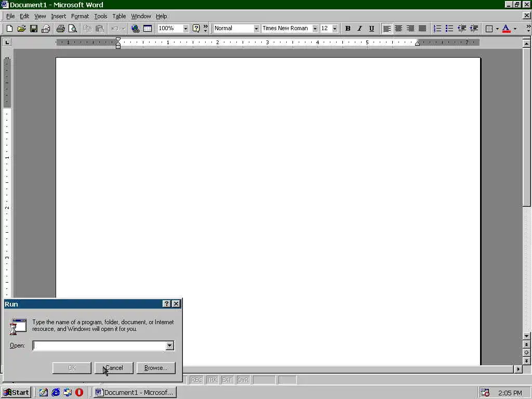Click the Paste clipboard icon
Image resolution: width=532 pixels, height=399 pixels.
[x=99, y=29]
